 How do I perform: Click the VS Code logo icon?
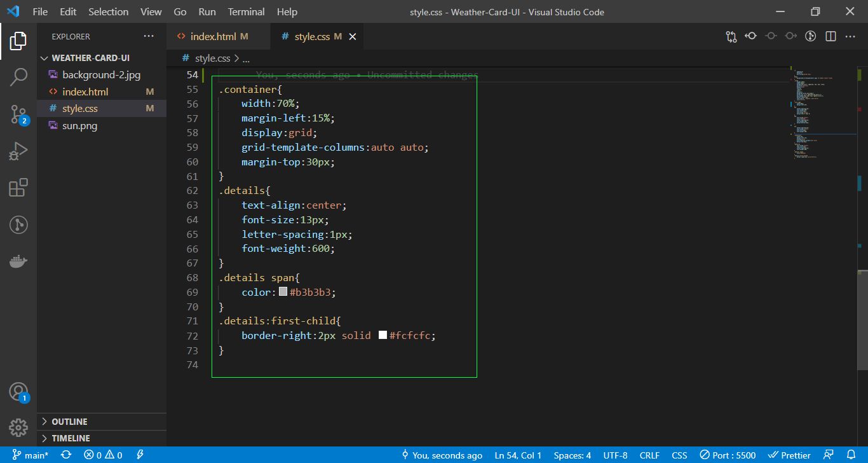(x=13, y=11)
